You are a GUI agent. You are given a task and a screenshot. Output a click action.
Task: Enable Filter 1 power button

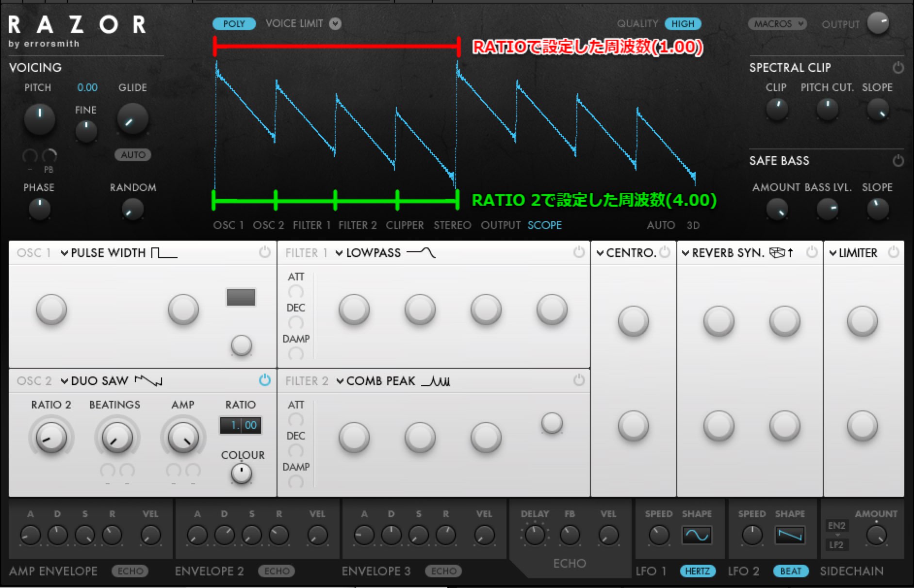pos(579,252)
